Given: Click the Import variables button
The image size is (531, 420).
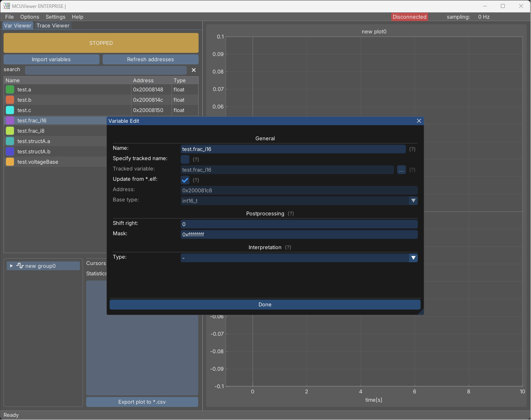Looking at the screenshot, I should pyautogui.click(x=51, y=59).
